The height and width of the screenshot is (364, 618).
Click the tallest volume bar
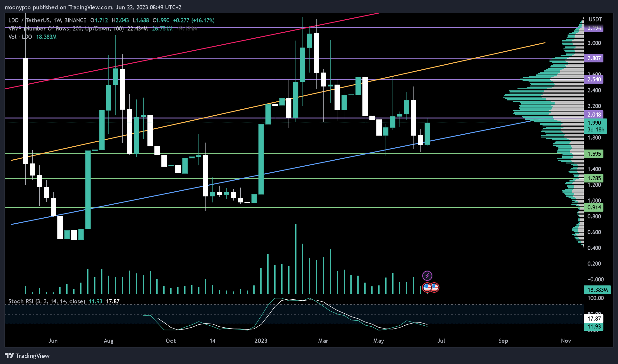tap(296, 259)
